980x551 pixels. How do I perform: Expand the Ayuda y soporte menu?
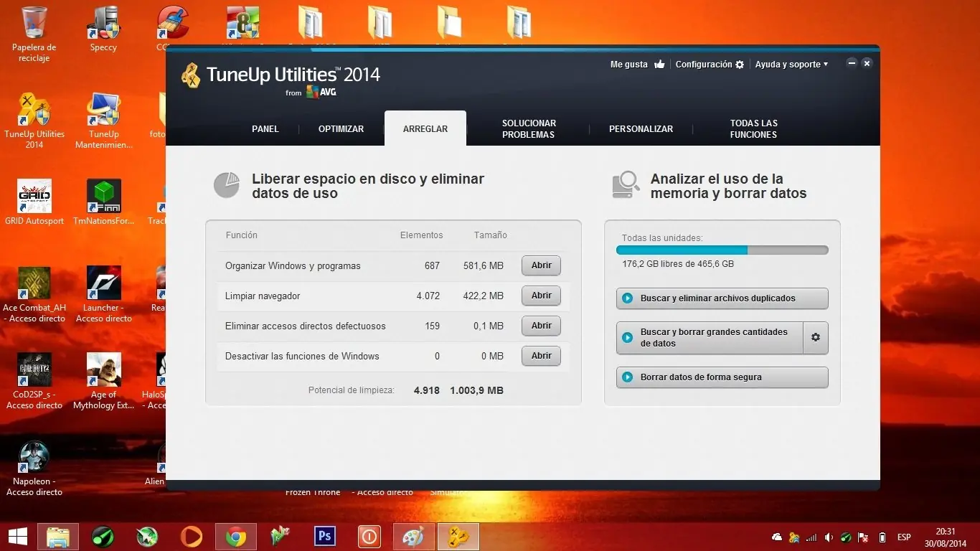click(791, 65)
